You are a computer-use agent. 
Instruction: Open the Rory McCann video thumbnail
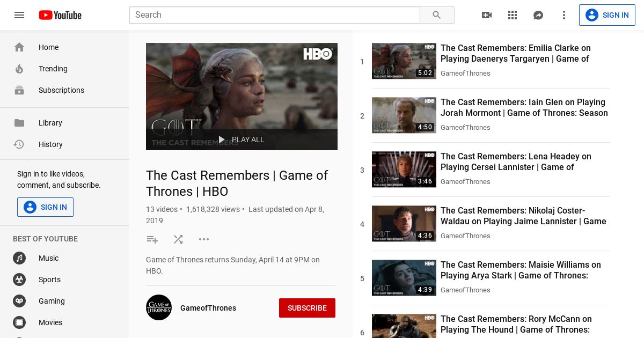click(x=404, y=326)
